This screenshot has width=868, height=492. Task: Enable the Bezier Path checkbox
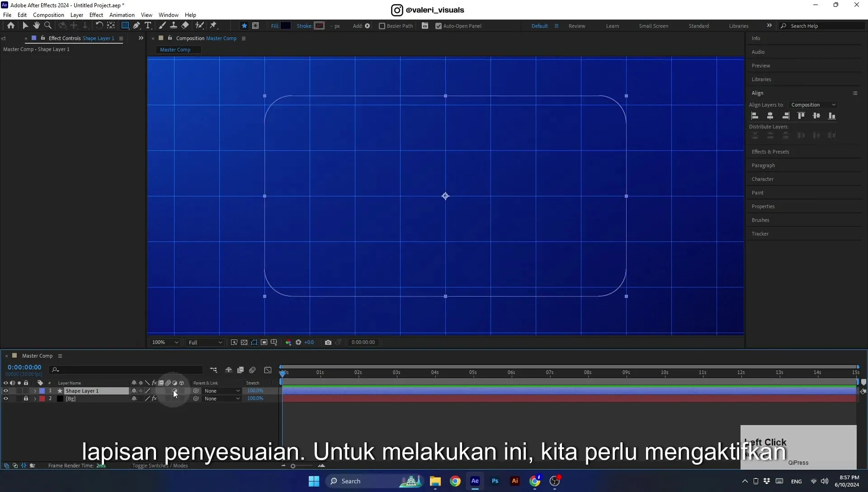[x=382, y=26]
